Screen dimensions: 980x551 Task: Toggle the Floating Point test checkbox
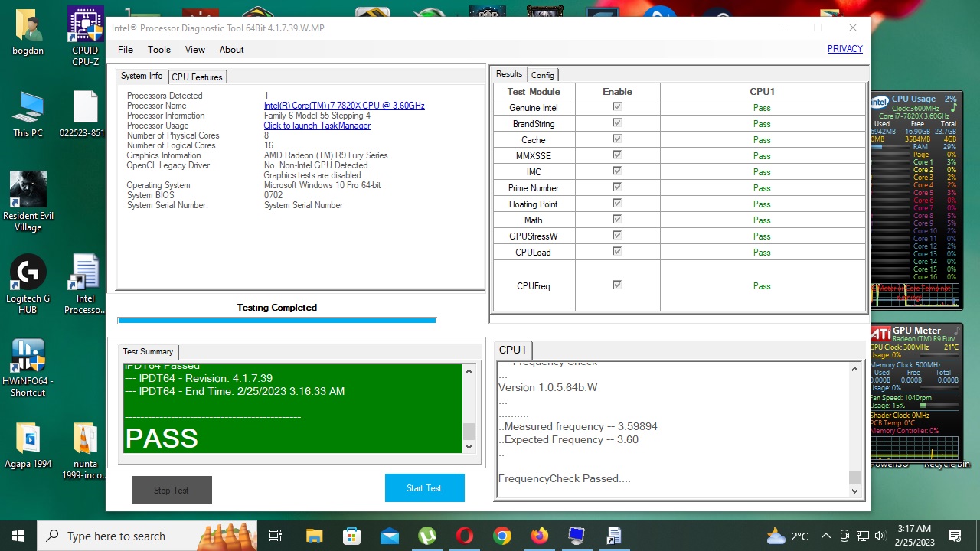click(617, 204)
